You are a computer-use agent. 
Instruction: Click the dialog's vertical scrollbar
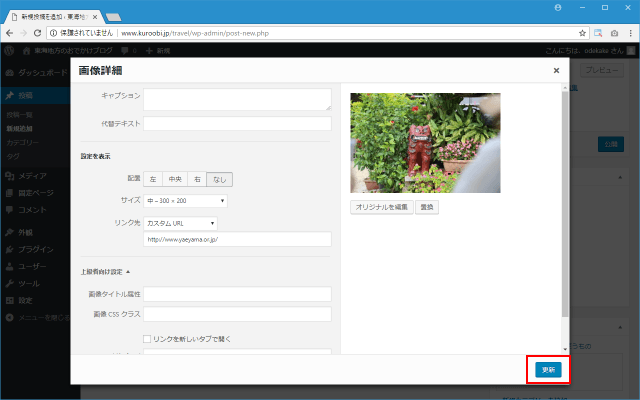565,204
